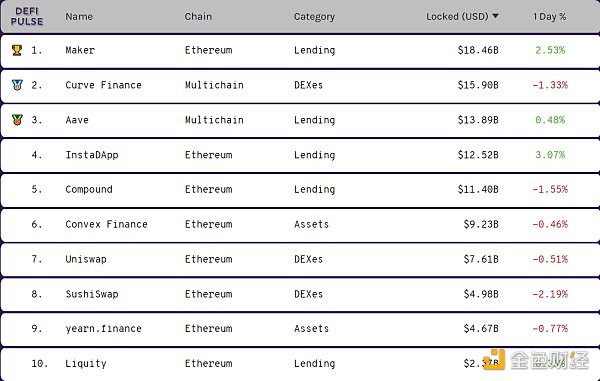
Task: Open the Uniswap project link
Action: point(86,259)
